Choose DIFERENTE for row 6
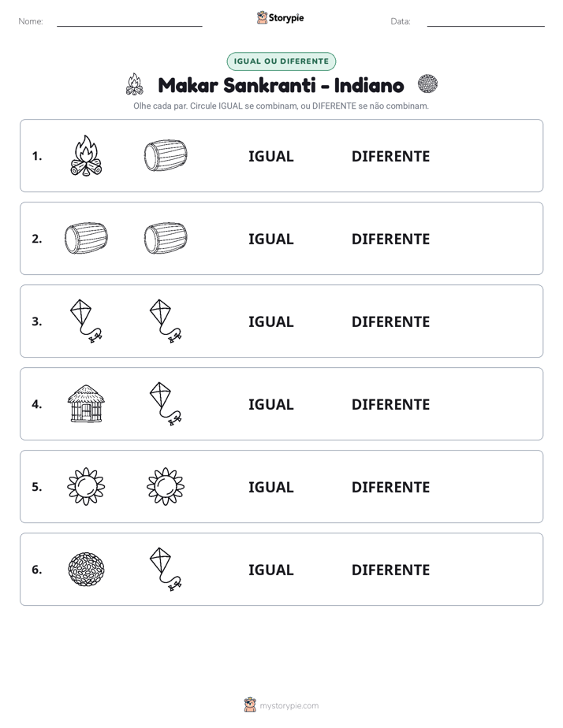The height and width of the screenshot is (728, 563). (390, 570)
